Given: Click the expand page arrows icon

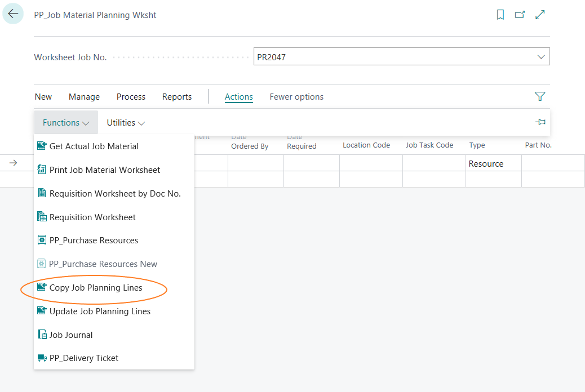Looking at the screenshot, I should [x=540, y=15].
